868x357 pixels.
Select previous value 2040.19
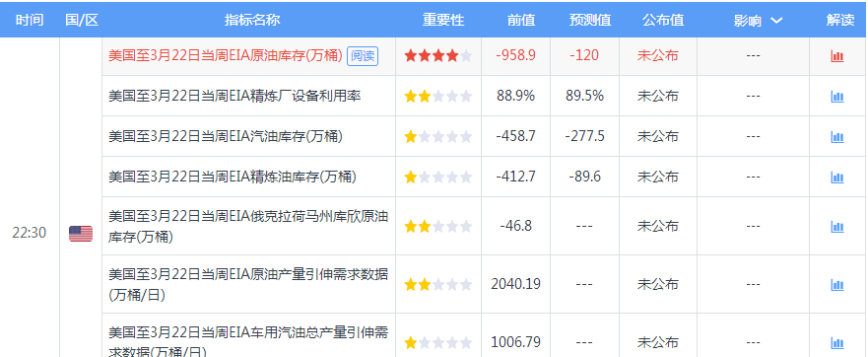(515, 284)
